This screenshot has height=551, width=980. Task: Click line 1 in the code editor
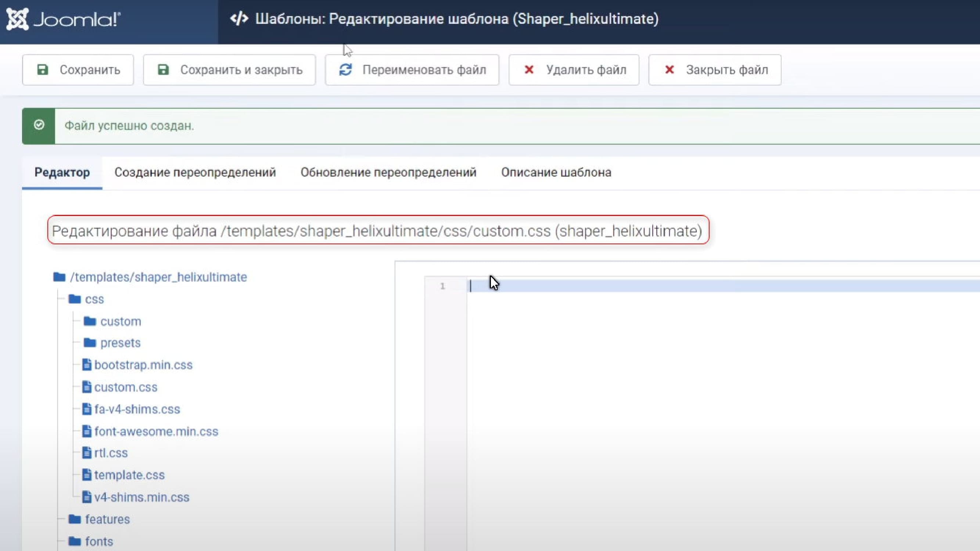[x=723, y=286]
